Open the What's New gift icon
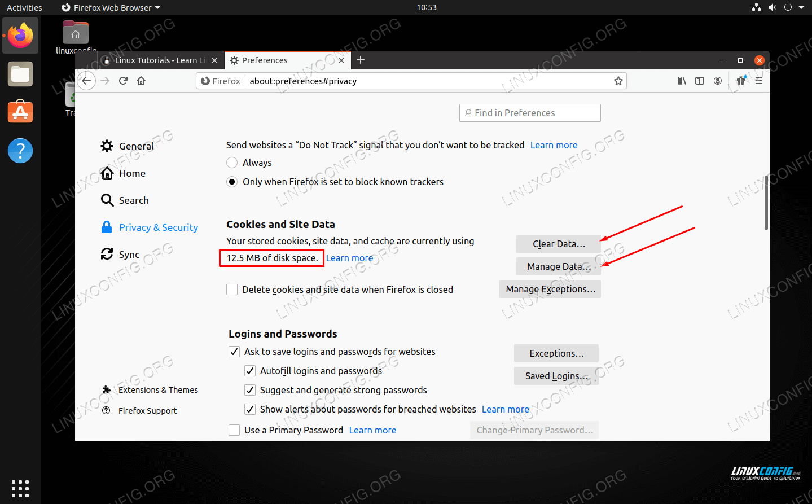Screen dimensions: 812x504 click(x=741, y=81)
